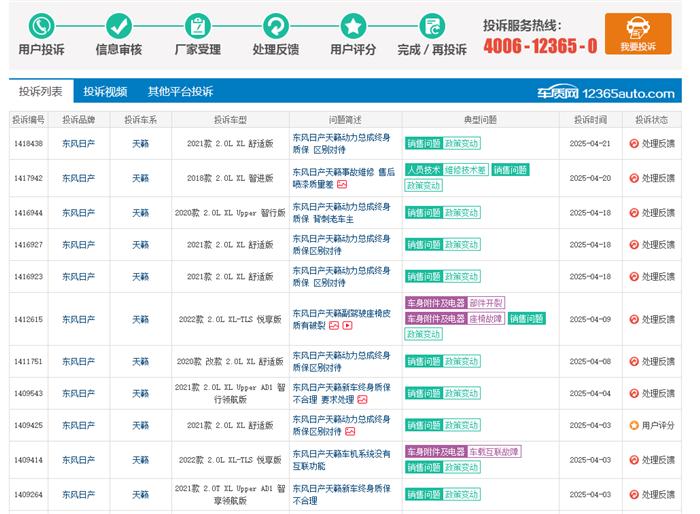Screen dimensions: 700x514
Task: Open the 其他平台投诉 tab
Action: point(180,92)
